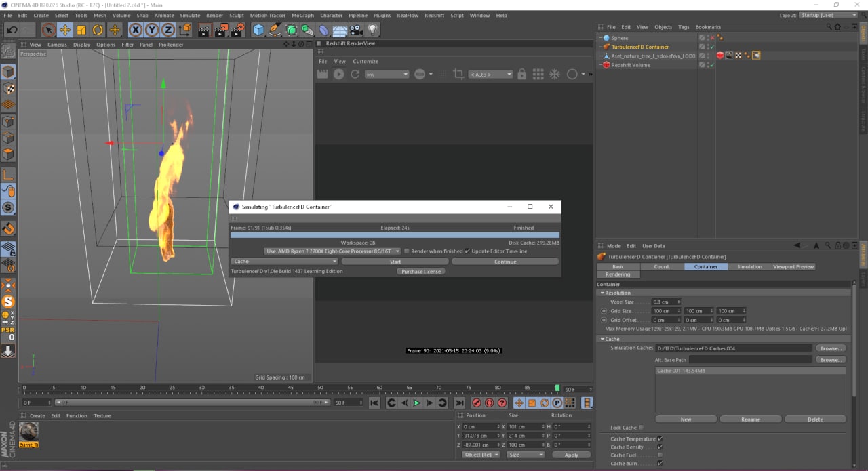Image resolution: width=868 pixels, height=471 pixels.
Task: Toggle Cache Density checkbox
Action: (x=660, y=447)
